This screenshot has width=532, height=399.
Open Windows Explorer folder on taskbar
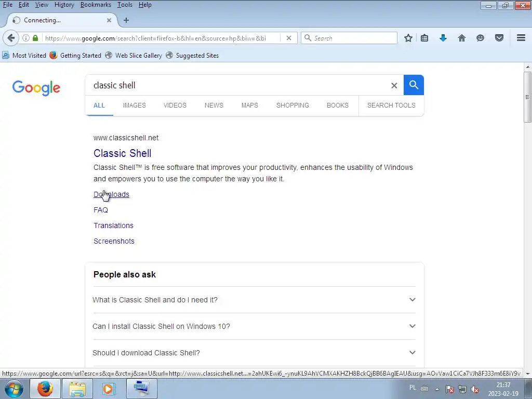pyautogui.click(x=77, y=389)
